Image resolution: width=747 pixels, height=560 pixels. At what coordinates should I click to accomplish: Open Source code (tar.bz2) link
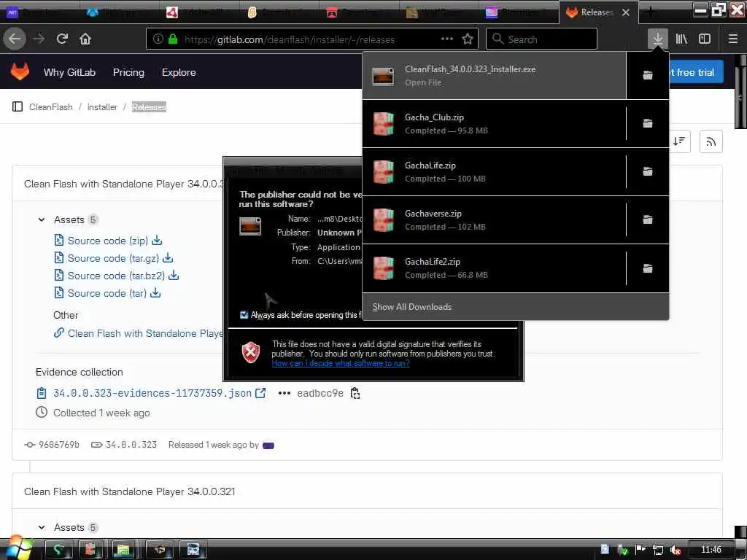pos(116,275)
